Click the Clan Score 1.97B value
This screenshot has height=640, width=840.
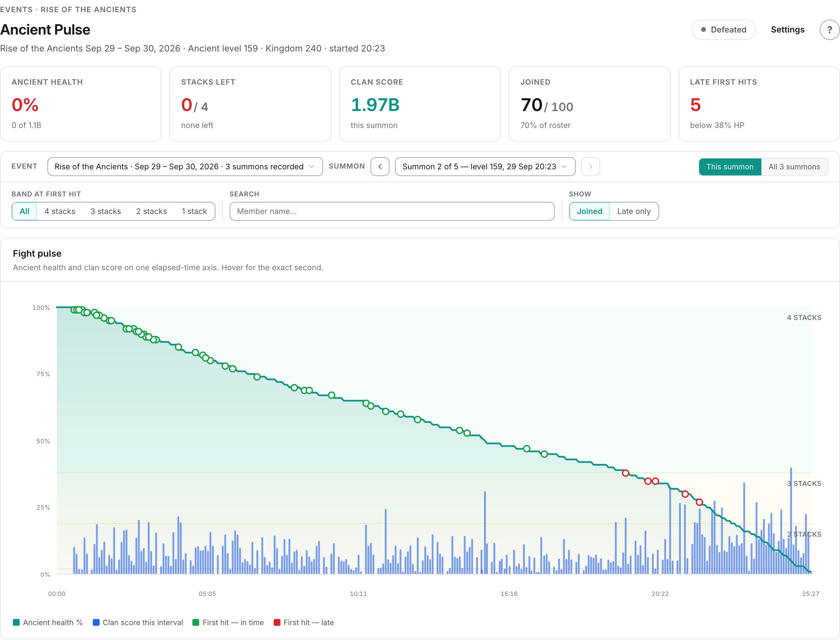[x=375, y=105]
